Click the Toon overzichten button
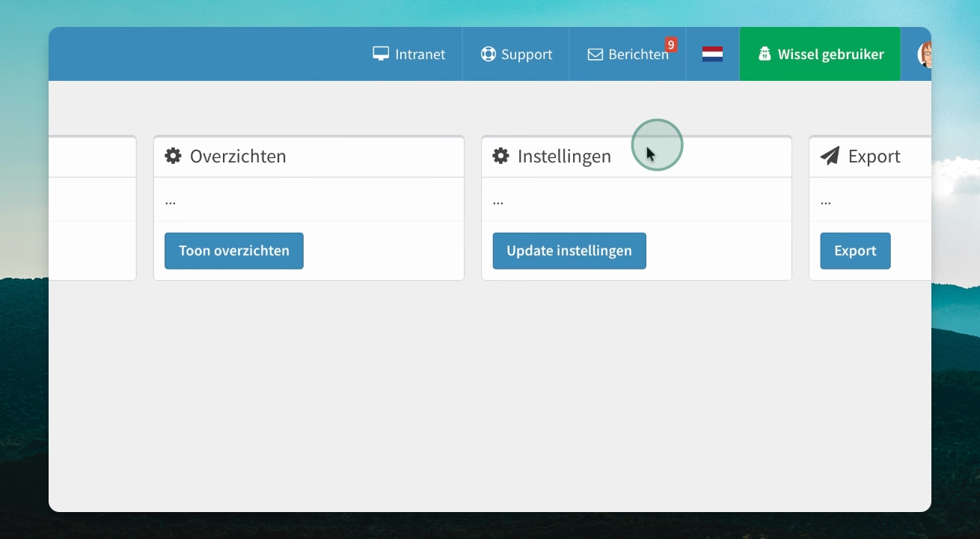This screenshot has height=539, width=980. [234, 251]
